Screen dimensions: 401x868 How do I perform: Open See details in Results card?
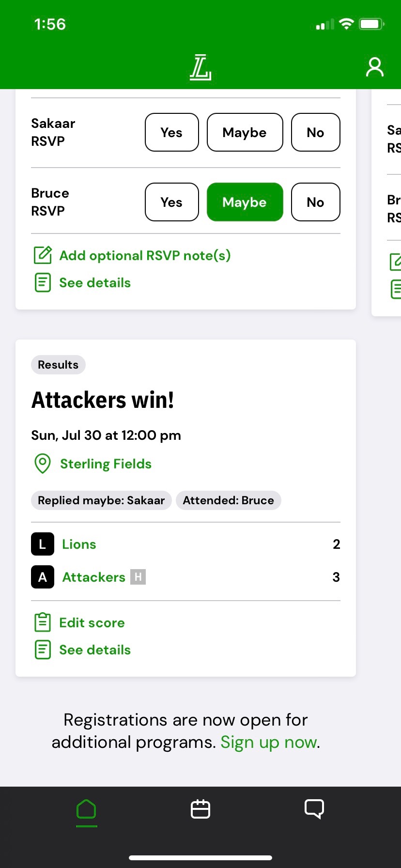pyautogui.click(x=95, y=650)
